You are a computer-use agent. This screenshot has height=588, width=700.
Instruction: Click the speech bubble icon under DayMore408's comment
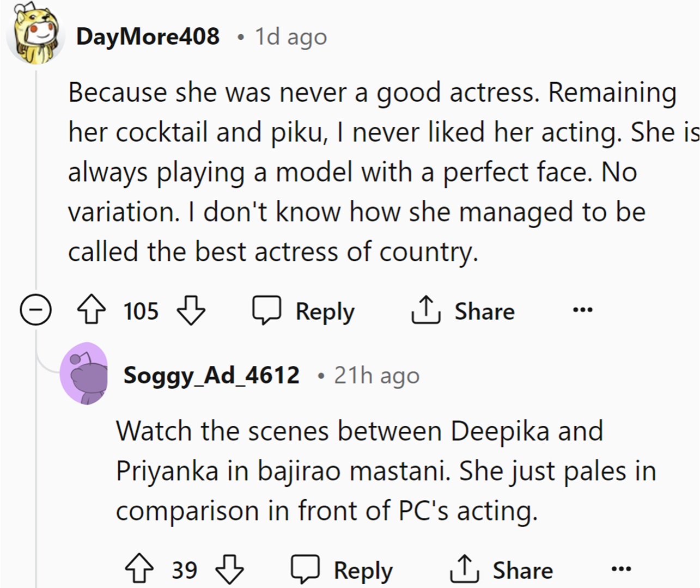click(266, 310)
